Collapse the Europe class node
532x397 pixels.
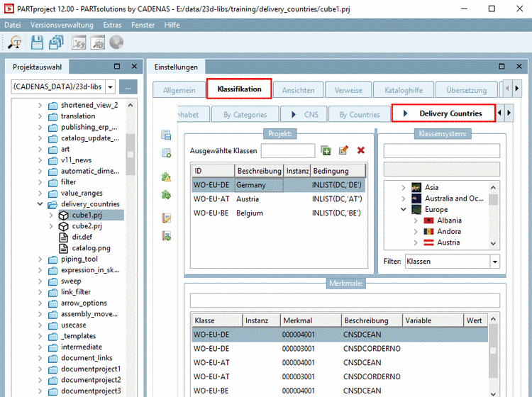click(404, 210)
